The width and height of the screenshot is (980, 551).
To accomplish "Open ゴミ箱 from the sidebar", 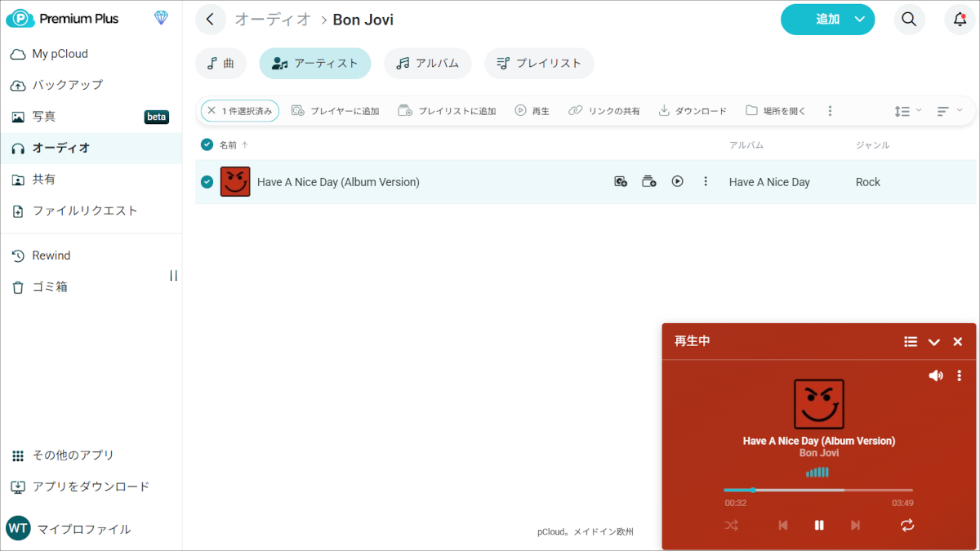I will [51, 287].
